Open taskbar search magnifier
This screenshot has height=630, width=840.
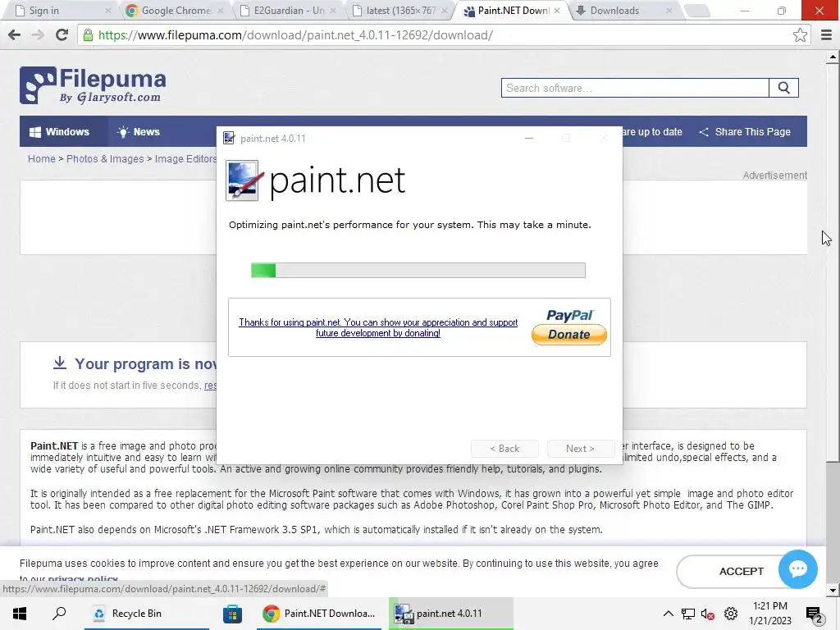click(59, 614)
